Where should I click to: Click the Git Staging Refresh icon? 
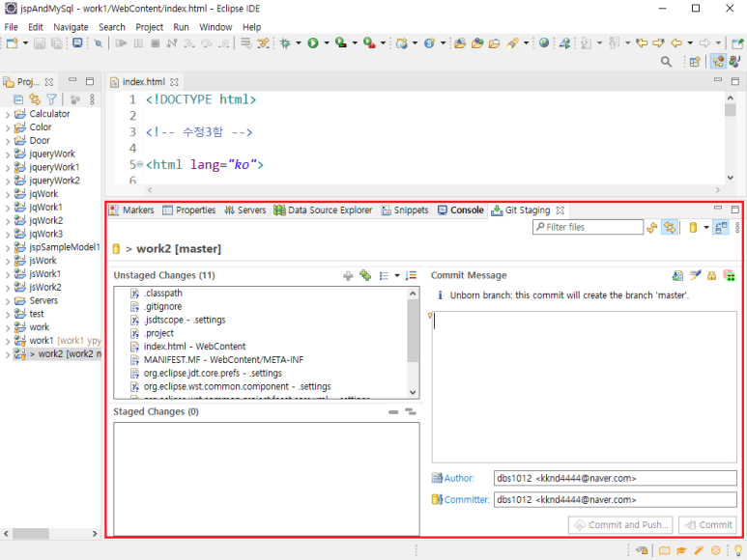tap(651, 228)
